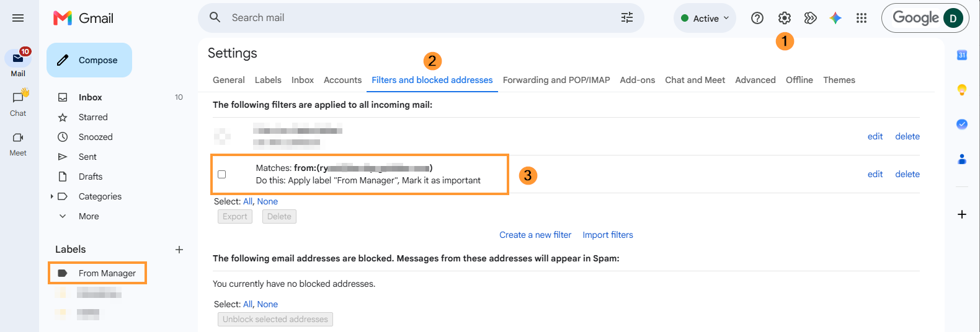Focus the Search mail field
980x332 pixels.
(422, 18)
